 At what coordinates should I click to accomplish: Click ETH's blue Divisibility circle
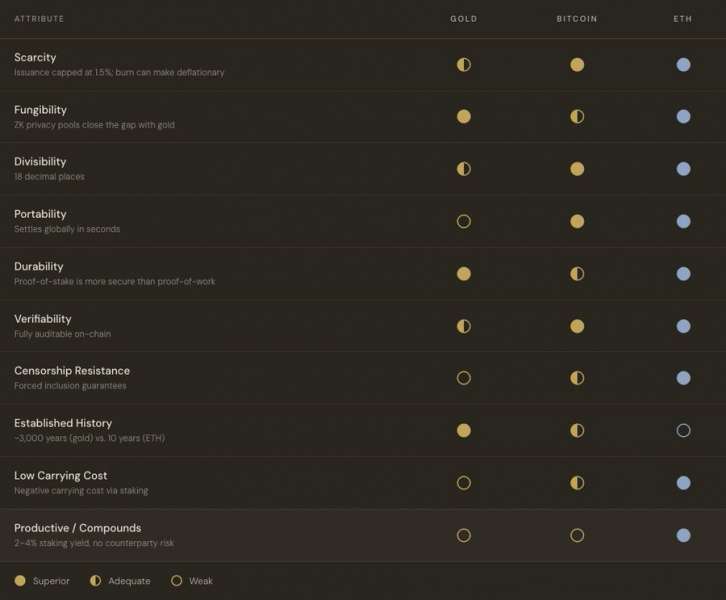coord(683,169)
